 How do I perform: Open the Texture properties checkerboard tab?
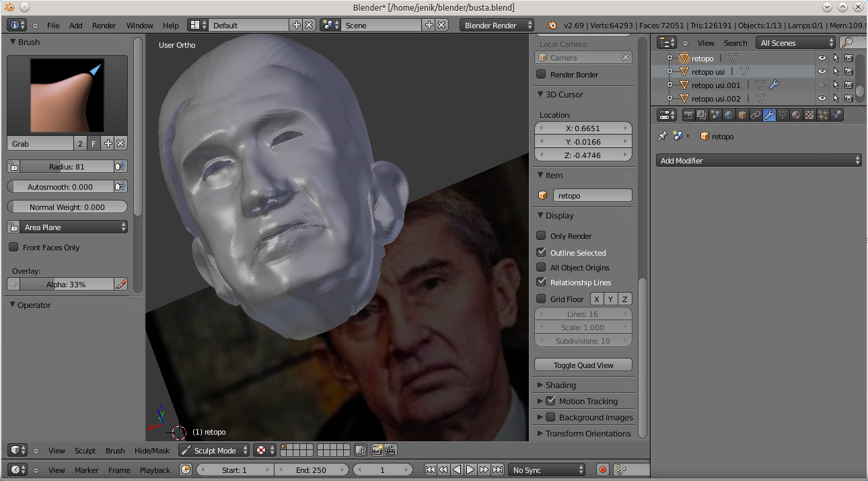809,115
